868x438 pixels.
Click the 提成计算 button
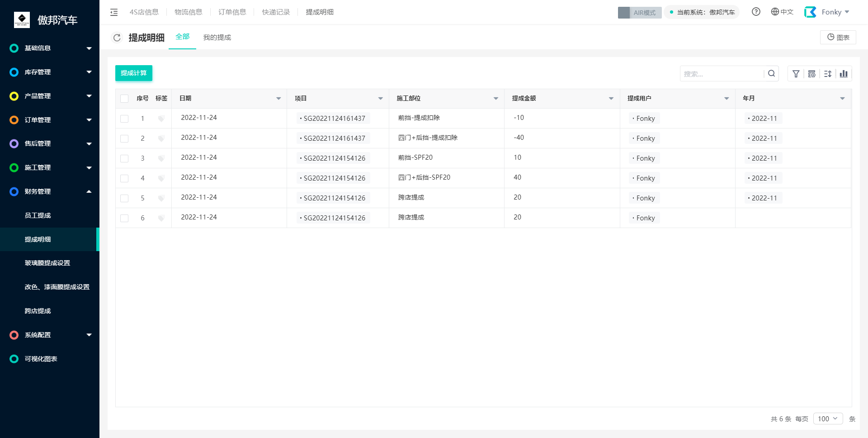pyautogui.click(x=134, y=73)
